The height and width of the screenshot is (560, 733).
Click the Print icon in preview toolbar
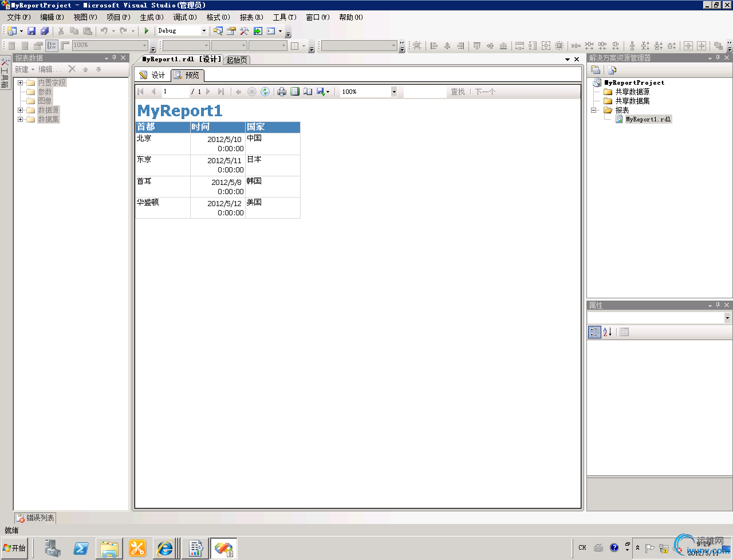click(x=282, y=92)
